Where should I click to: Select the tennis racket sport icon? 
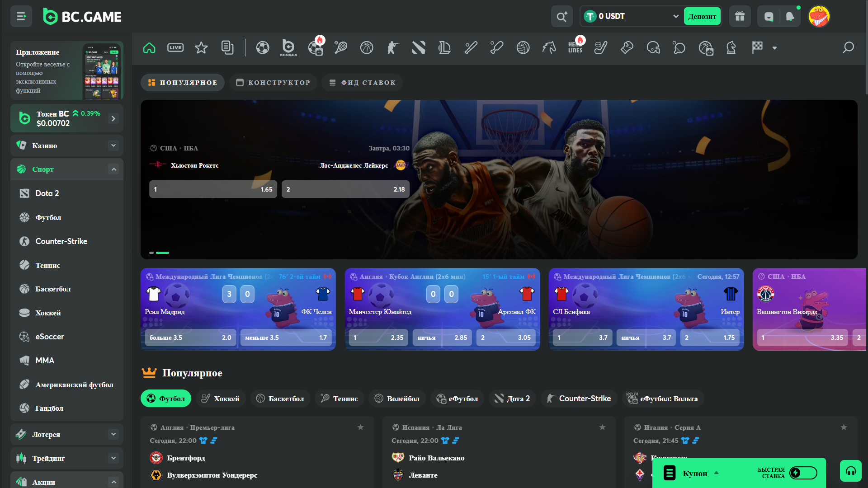[x=340, y=47]
